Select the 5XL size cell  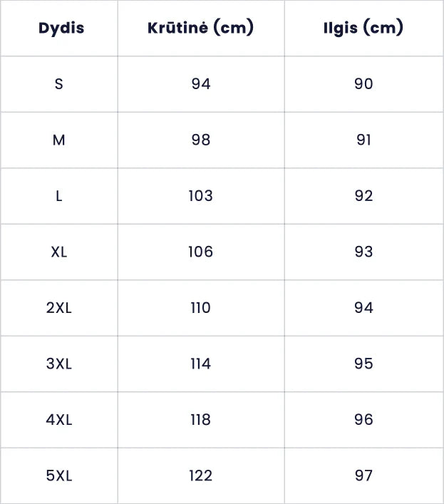click(59, 476)
